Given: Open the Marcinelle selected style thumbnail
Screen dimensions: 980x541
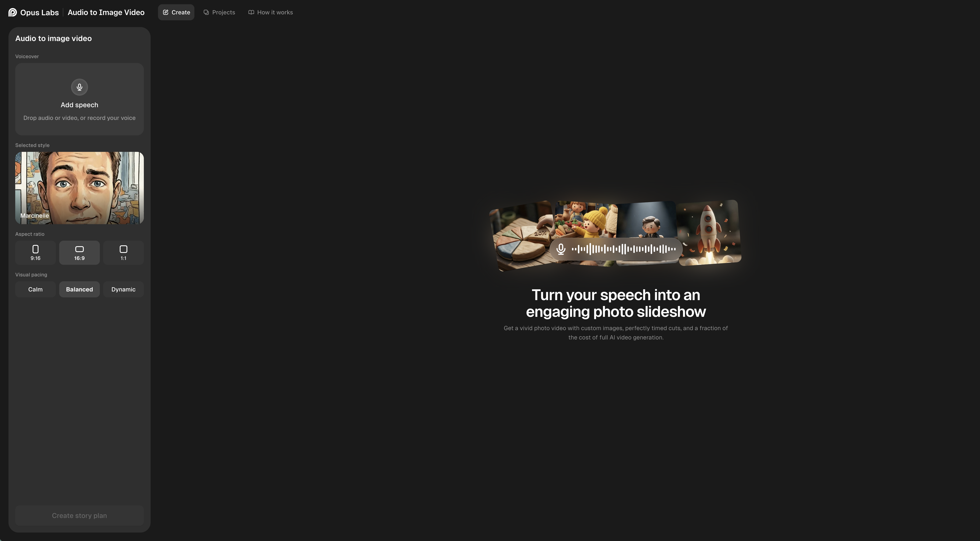Looking at the screenshot, I should (x=80, y=188).
